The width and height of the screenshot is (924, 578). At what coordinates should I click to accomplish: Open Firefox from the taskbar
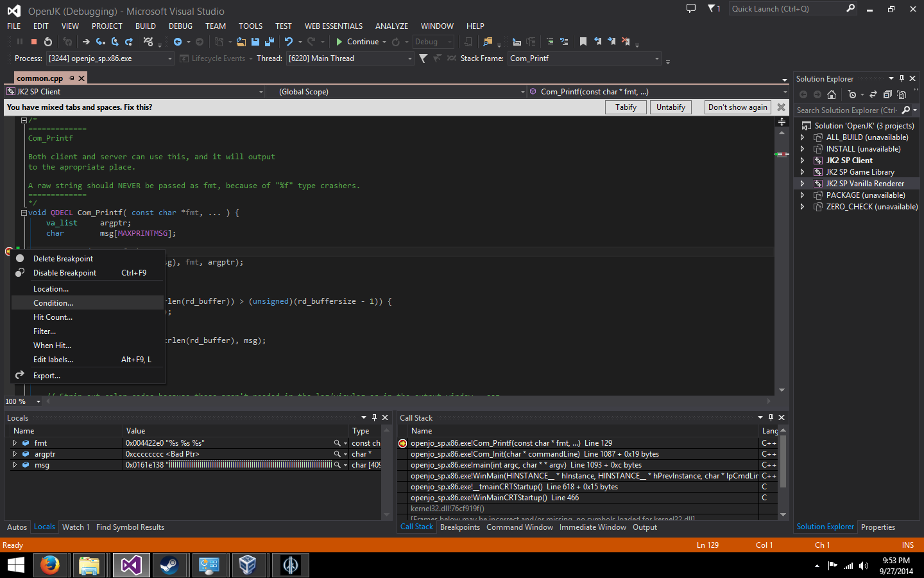pyautogui.click(x=49, y=565)
